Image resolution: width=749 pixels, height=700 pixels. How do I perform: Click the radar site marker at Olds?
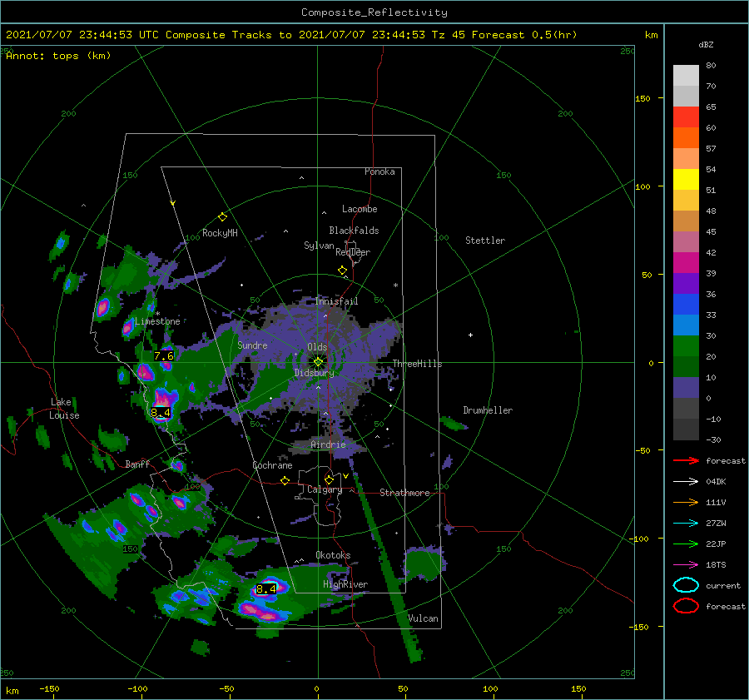[x=318, y=362]
